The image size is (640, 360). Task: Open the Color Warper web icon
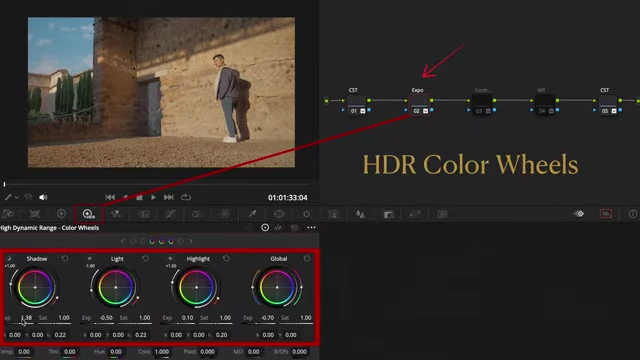click(224, 214)
